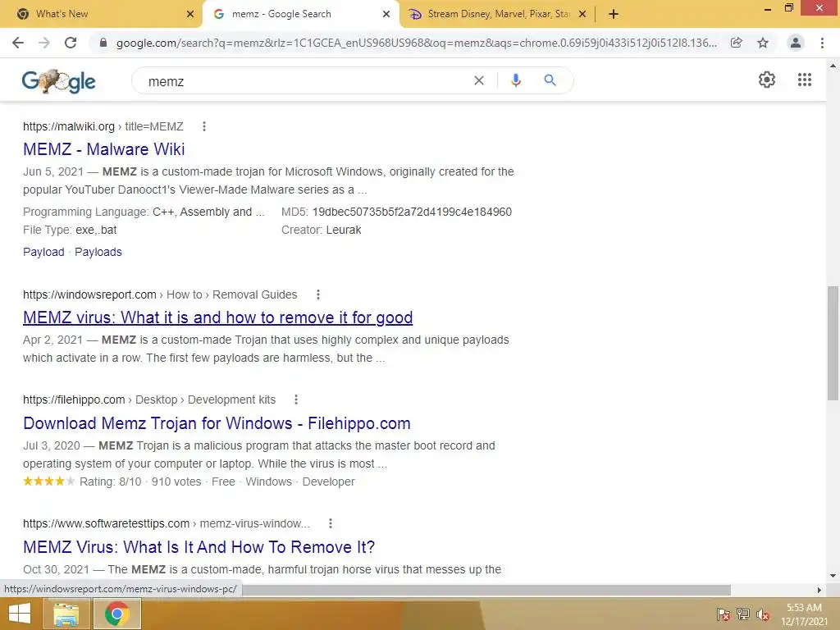Click the scroll up arrow
Viewport: 840px width, 630px height.
click(833, 66)
